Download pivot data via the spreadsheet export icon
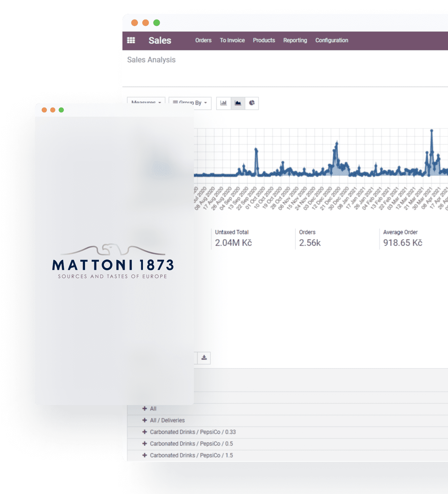Viewport: 448px width, 494px height. point(204,358)
